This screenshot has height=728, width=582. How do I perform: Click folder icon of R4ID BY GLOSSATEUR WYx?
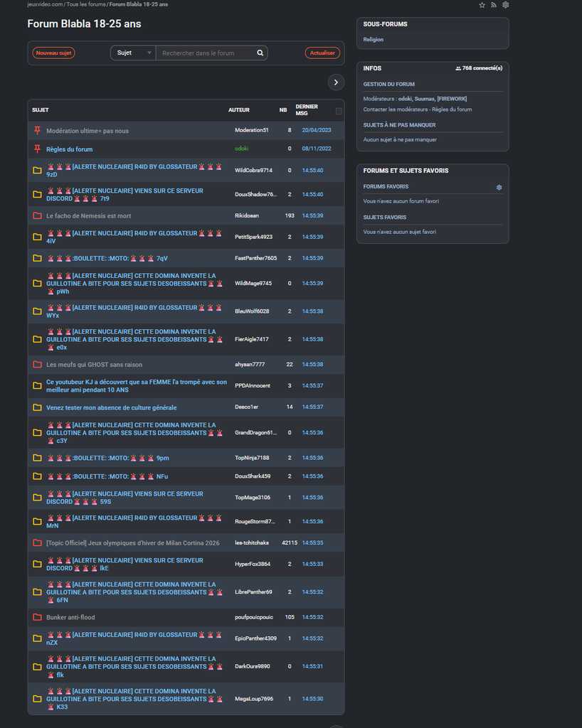click(x=37, y=311)
